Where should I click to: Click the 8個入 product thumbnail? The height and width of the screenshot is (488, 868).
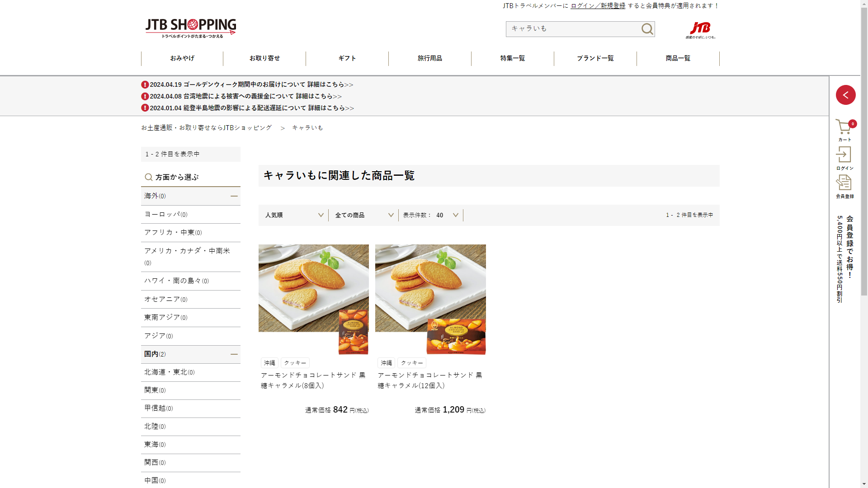313,299
